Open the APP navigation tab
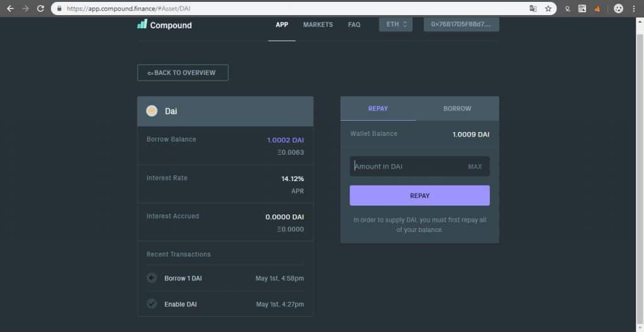 point(282,25)
